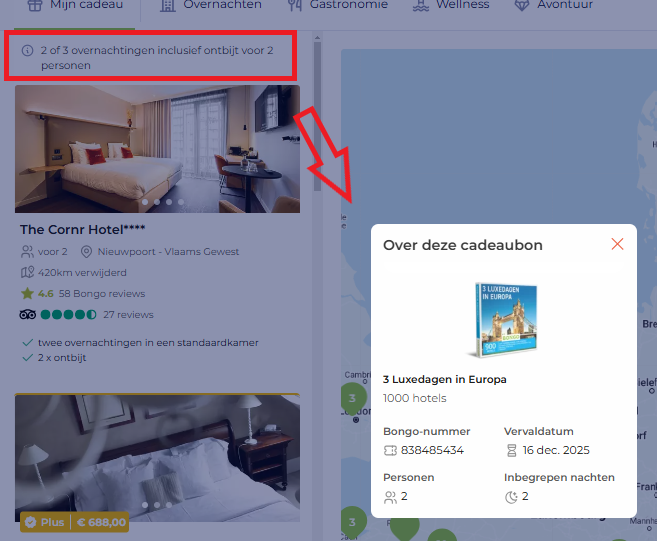Close the Over deze cadeaubon popup
The width and height of the screenshot is (657, 541).
(x=617, y=244)
